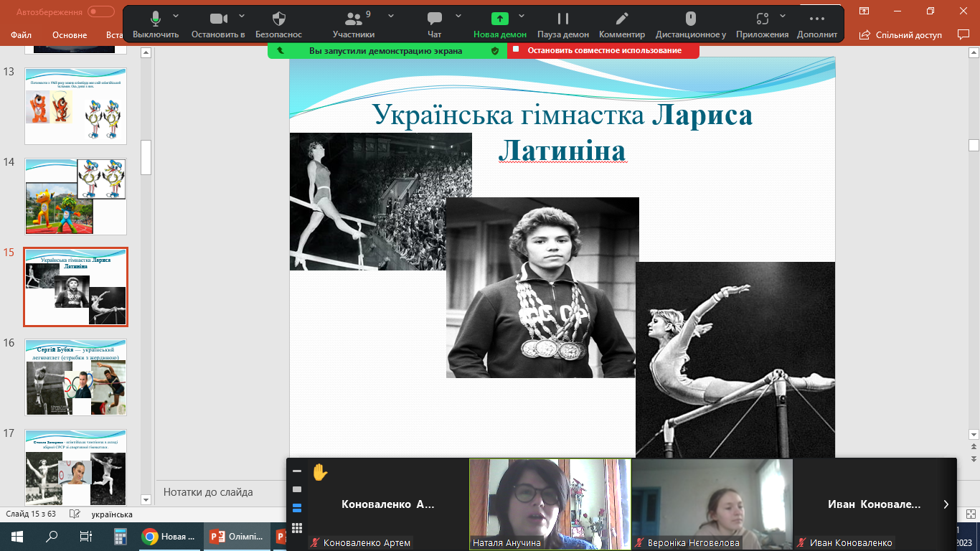This screenshot has width=980, height=551.
Task: Open the Основне ribbon tab
Action: 70,34
